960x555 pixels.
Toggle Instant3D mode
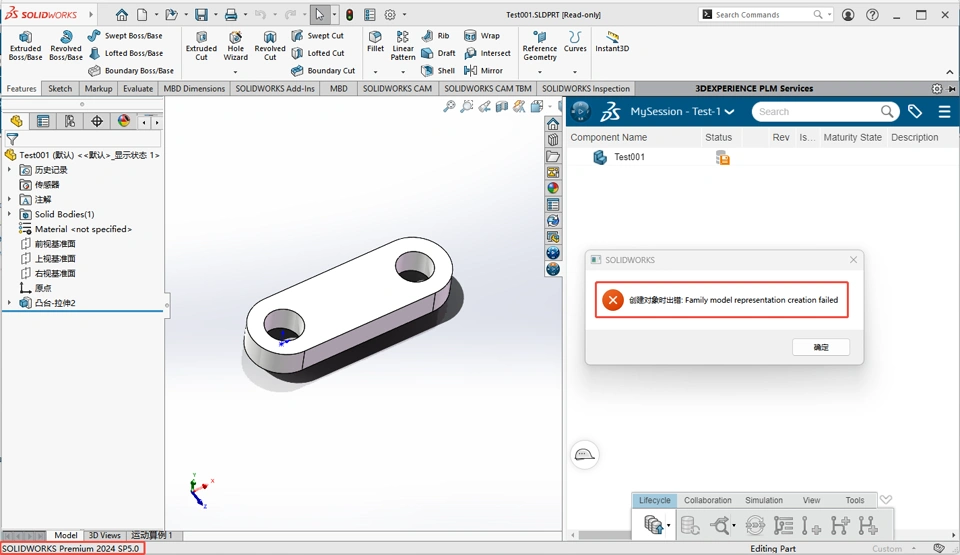(612, 42)
